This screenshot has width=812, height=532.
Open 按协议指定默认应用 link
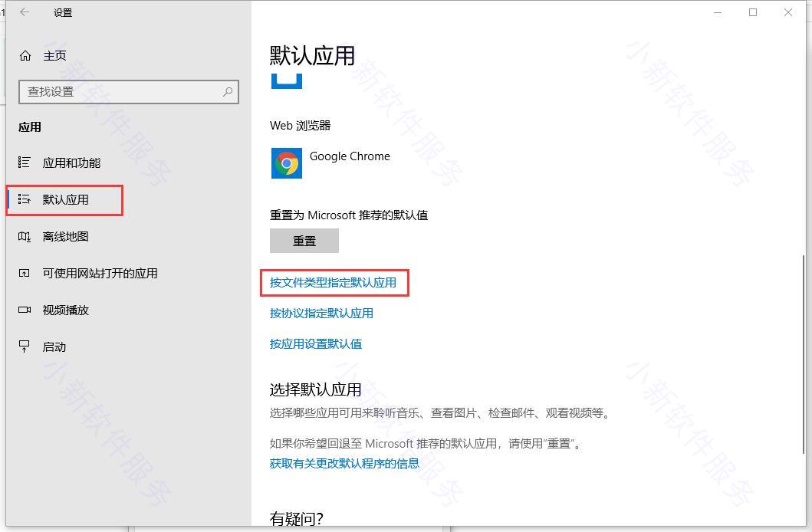tap(321, 313)
